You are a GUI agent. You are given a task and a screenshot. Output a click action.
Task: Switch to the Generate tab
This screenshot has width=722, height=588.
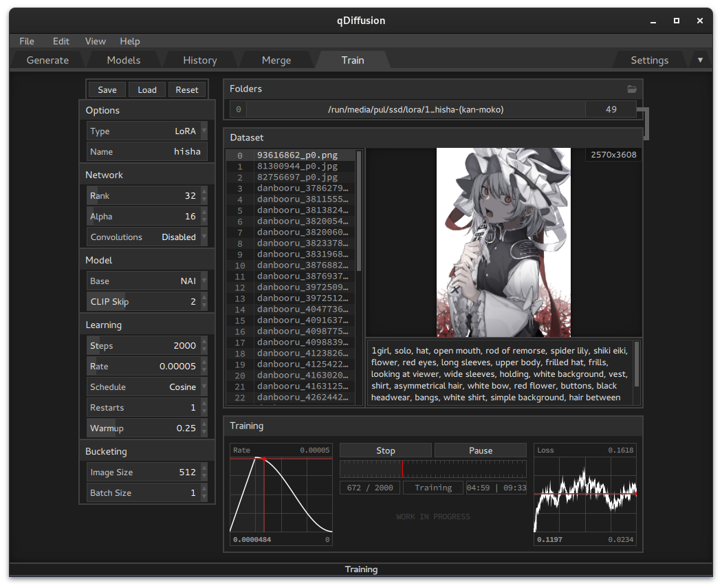point(47,61)
